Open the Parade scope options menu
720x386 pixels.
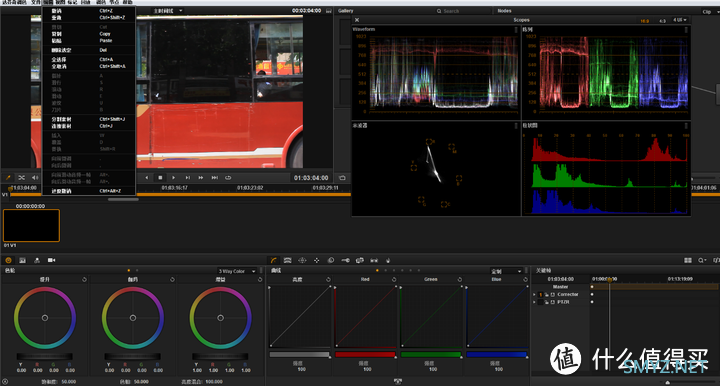click(686, 29)
